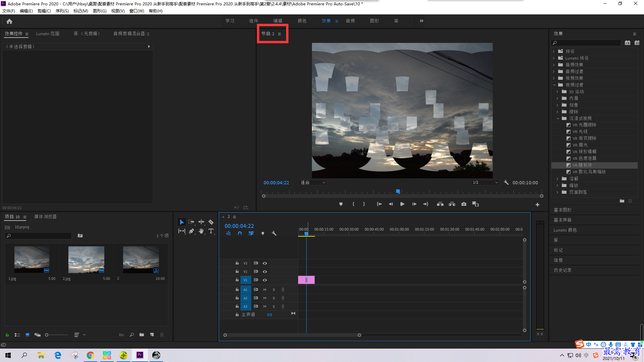This screenshot has width=644, height=362.
Task: Show more workspaces chevron
Action: 421,21
